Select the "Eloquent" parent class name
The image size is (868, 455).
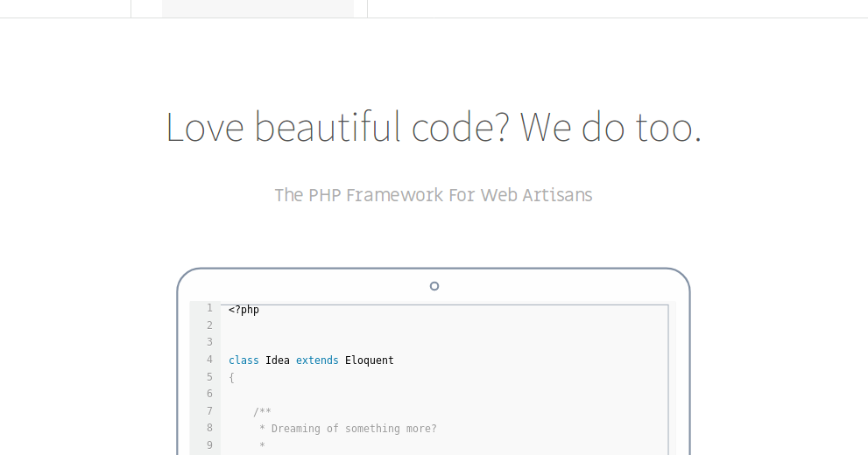[370, 360]
